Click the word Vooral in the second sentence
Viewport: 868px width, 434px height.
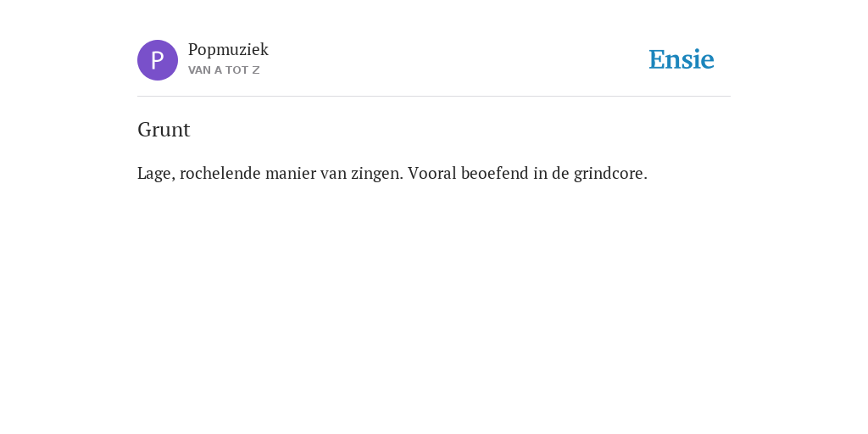pyautogui.click(x=432, y=173)
